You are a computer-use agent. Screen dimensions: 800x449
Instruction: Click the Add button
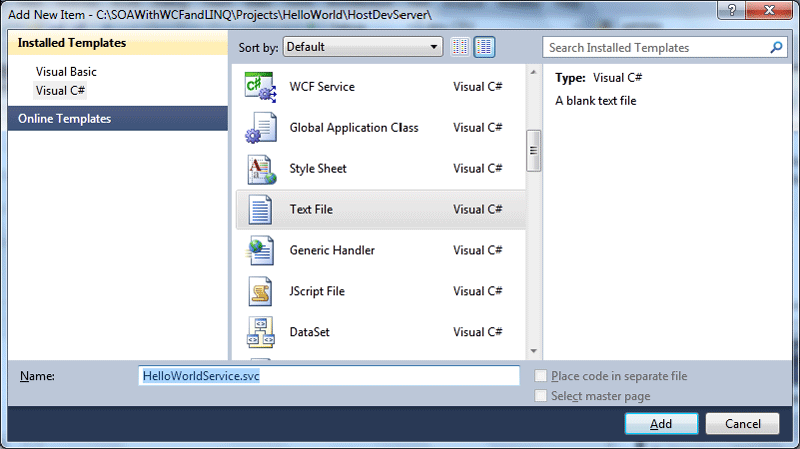(661, 423)
